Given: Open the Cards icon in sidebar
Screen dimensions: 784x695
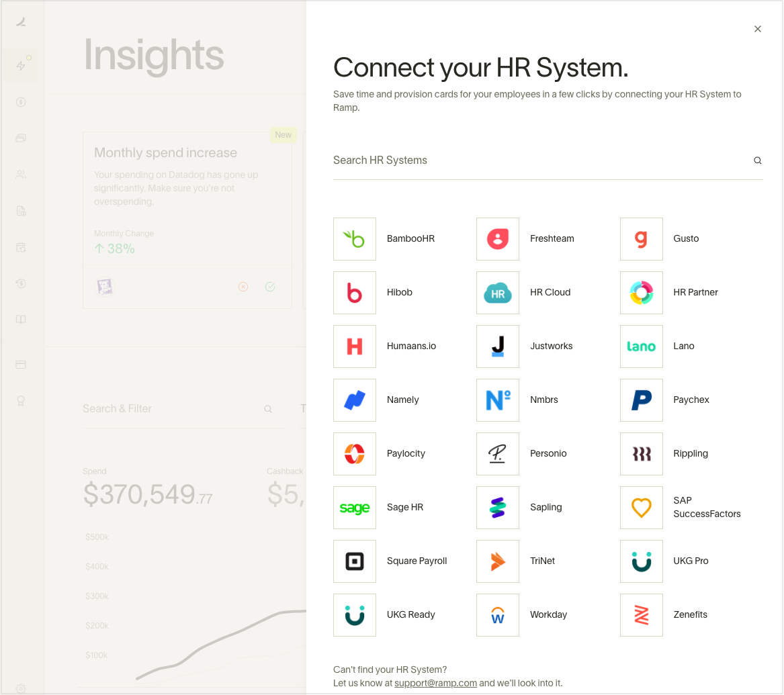Looking at the screenshot, I should pos(21,138).
